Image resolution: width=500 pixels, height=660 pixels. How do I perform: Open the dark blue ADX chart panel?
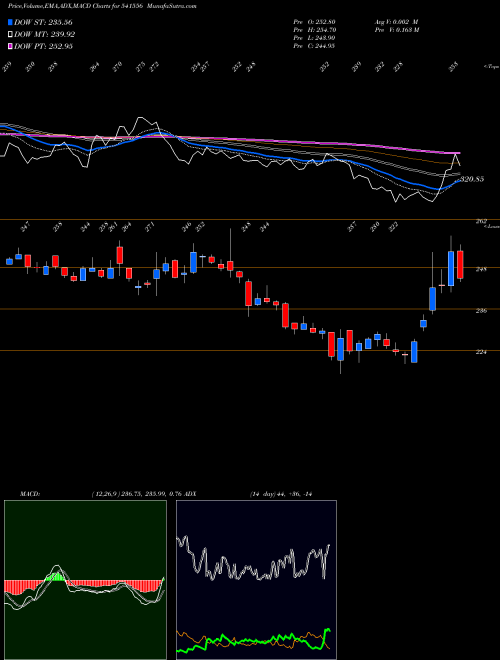[256, 580]
